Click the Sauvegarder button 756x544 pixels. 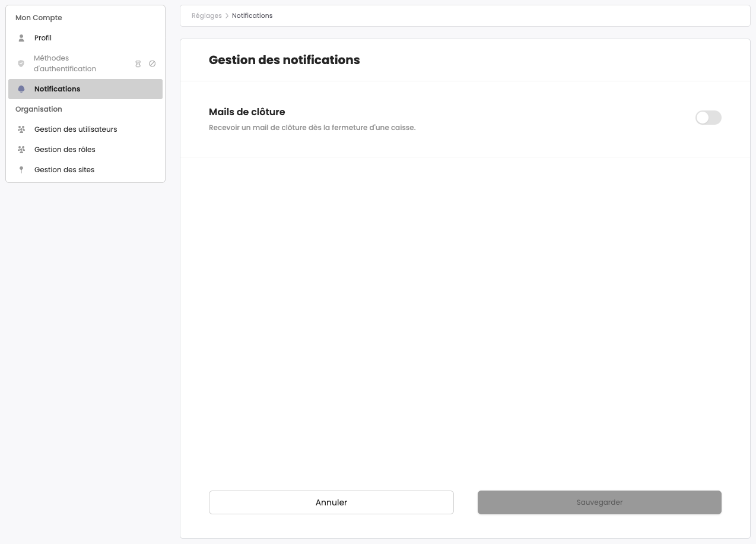coord(599,502)
